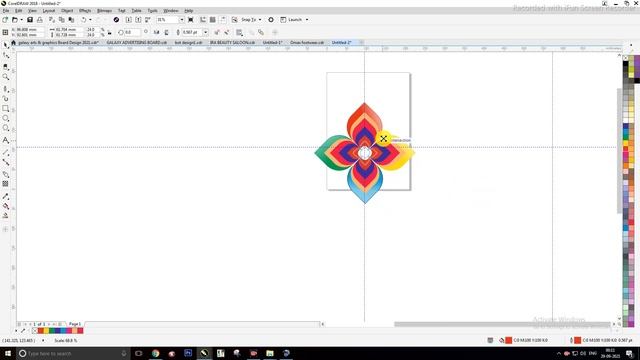Viewport: 640px width, 360px height.
Task: Click the Full-screen preview icon
Action: pos(191,20)
